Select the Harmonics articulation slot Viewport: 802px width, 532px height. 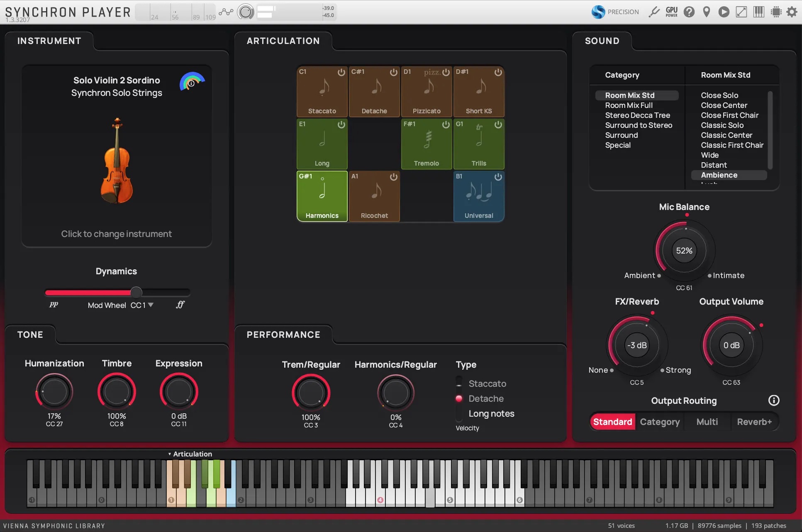click(x=322, y=196)
